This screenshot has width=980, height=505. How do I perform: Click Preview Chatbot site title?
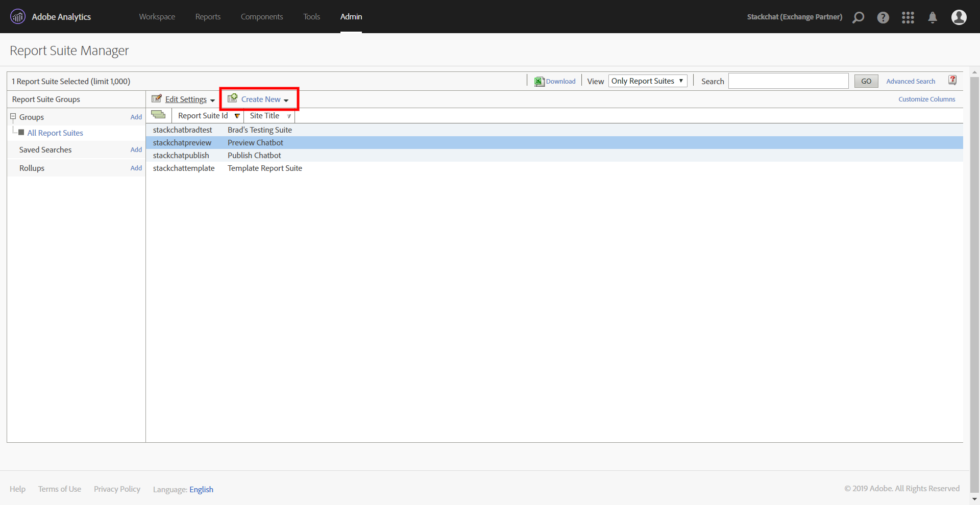[255, 143]
